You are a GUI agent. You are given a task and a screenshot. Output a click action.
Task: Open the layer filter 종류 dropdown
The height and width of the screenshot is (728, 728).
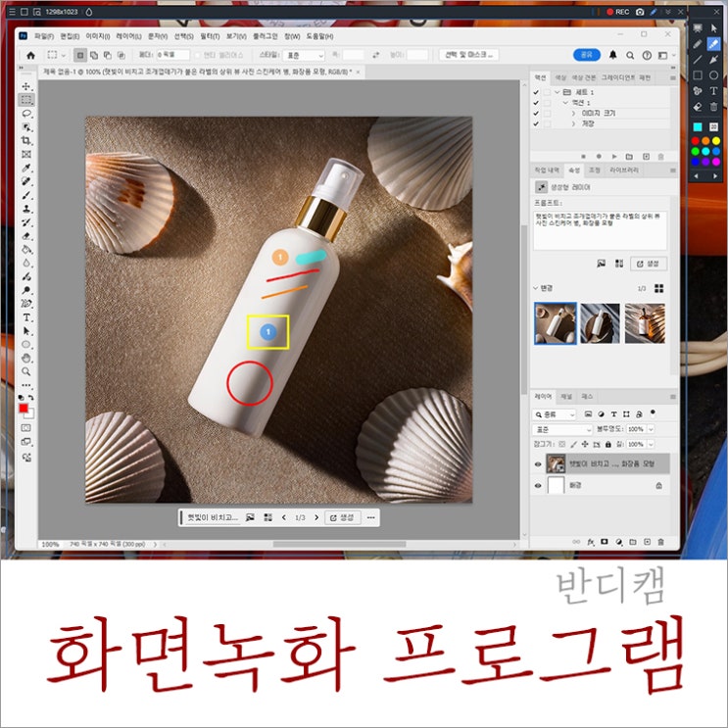point(555,414)
